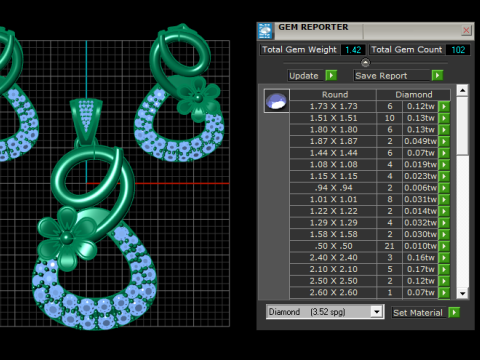Click the green arrow for the 1.22 X 1.22 row

(x=444, y=211)
